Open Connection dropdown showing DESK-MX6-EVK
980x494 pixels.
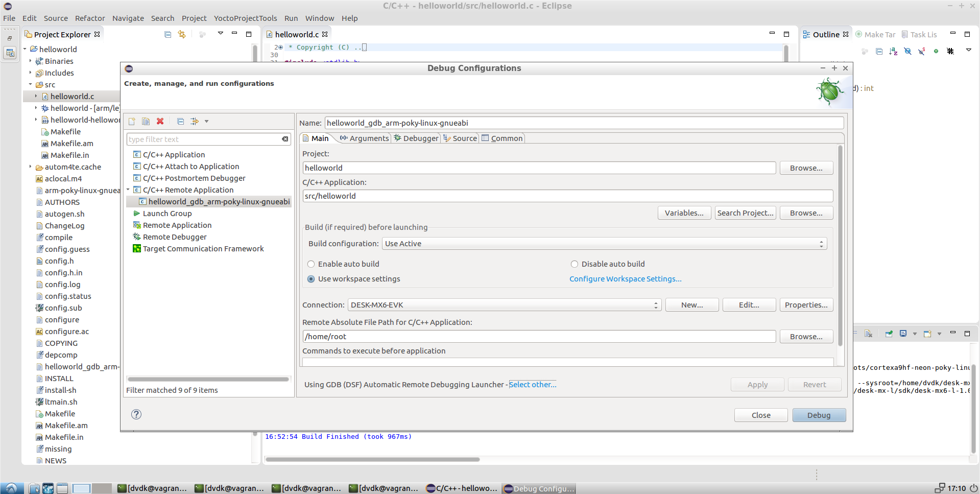click(504, 305)
